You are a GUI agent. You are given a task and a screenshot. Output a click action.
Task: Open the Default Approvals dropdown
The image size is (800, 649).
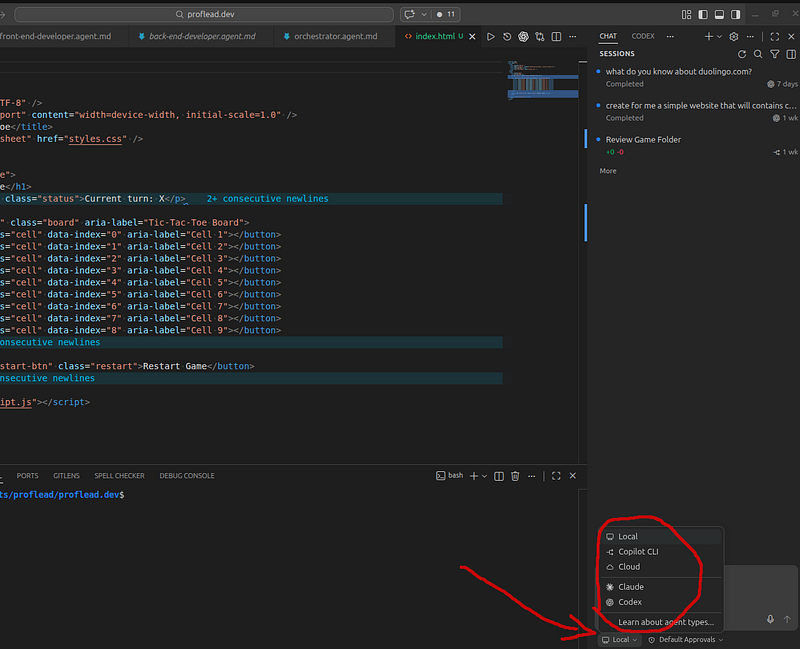click(686, 640)
